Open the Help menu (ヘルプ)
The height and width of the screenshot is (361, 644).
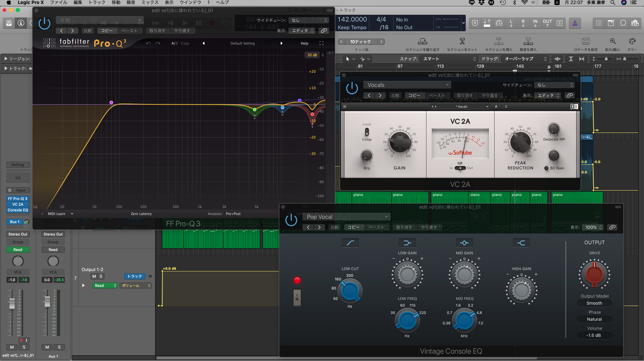pyautogui.click(x=222, y=3)
